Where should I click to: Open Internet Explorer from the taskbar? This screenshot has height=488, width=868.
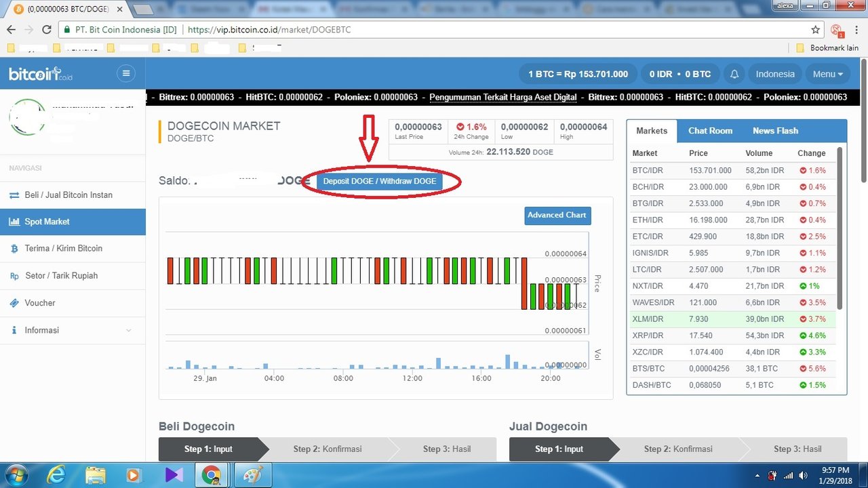point(58,474)
